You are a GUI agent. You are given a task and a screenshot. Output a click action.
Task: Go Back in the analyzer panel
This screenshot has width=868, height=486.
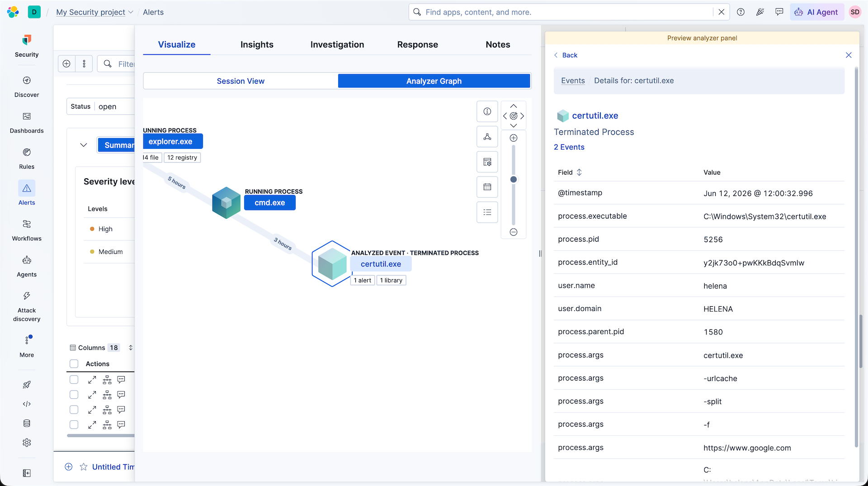coord(566,55)
